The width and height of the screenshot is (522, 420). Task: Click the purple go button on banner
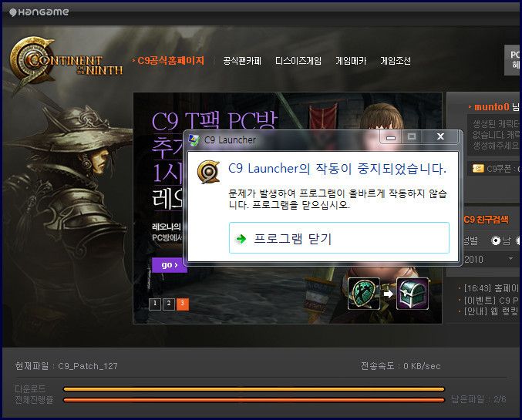pyautogui.click(x=169, y=265)
